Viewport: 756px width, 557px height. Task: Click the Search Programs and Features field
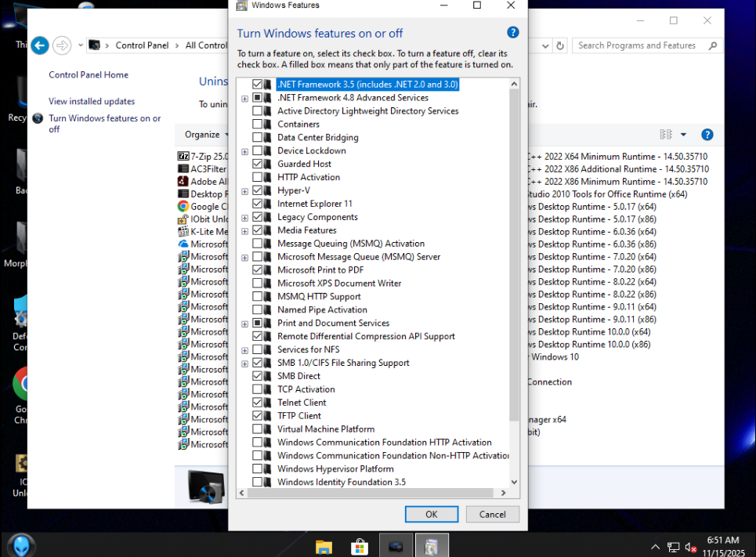click(638, 45)
